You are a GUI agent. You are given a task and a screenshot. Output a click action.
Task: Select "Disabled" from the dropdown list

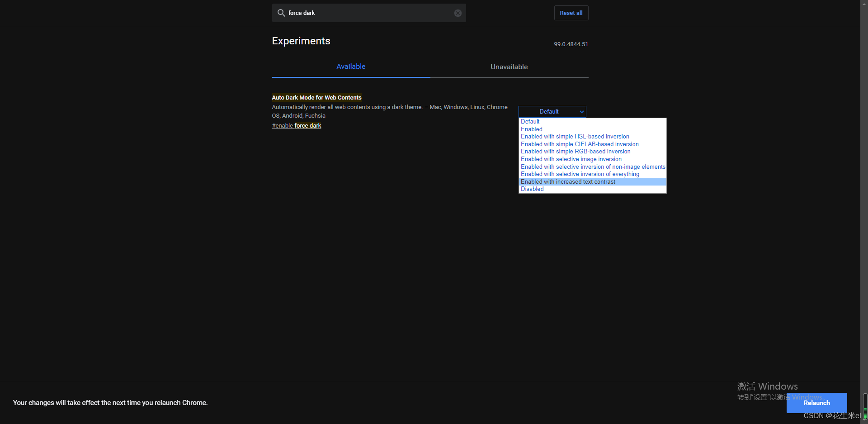(x=532, y=189)
